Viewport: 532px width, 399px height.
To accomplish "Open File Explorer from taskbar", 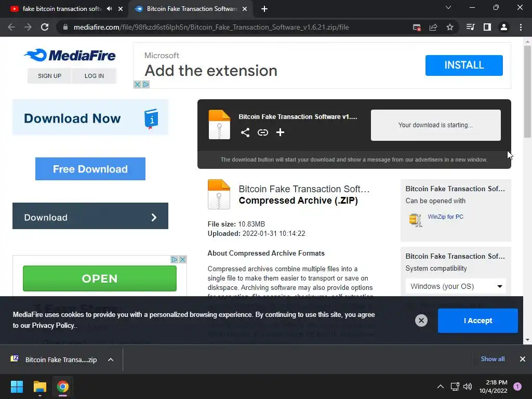I will 39,387.
